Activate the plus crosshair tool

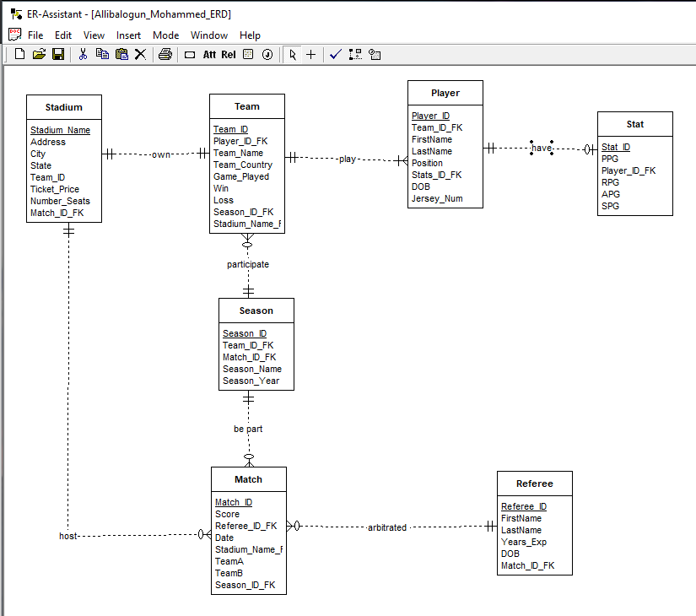[x=311, y=54]
